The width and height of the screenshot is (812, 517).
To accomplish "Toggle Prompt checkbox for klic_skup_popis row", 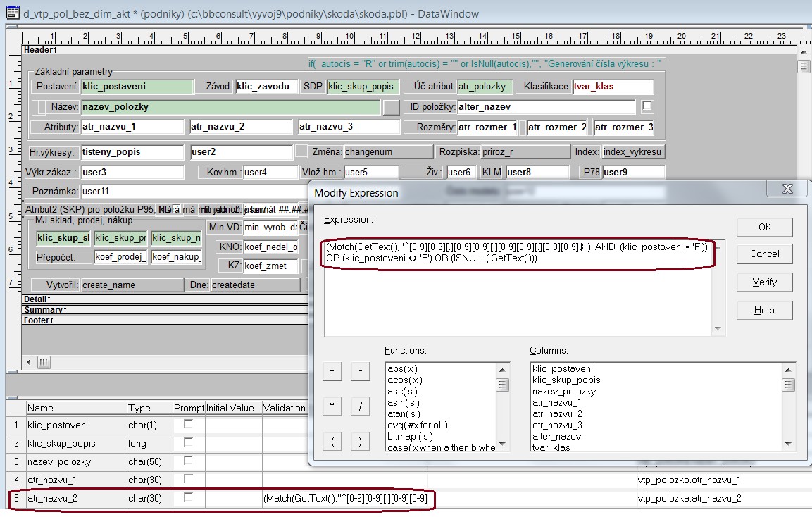I will pos(188,442).
